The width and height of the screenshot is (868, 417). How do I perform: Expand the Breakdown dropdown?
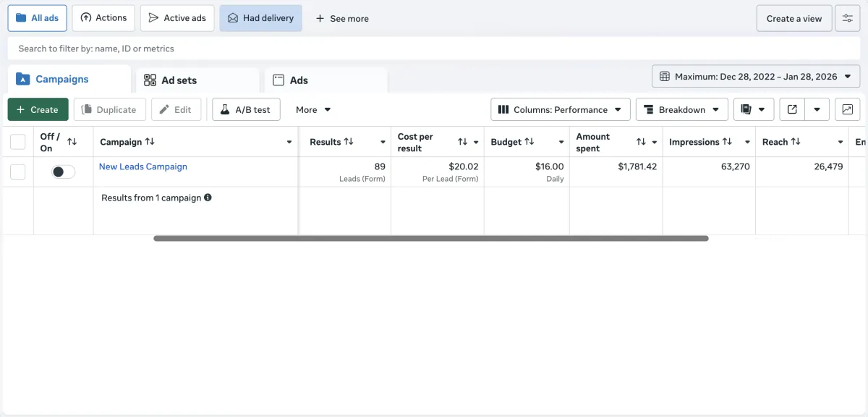(681, 109)
